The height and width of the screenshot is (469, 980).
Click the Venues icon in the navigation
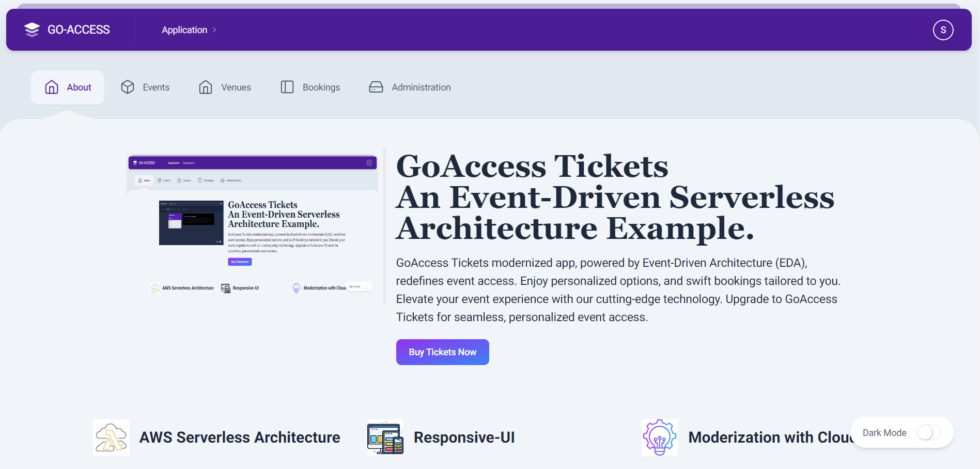point(206,87)
